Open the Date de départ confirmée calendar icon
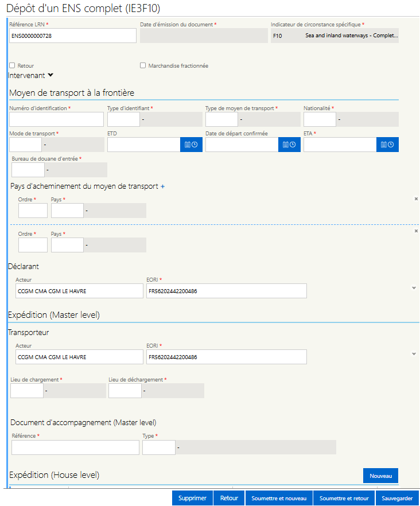The height and width of the screenshot is (506, 420). coord(289,145)
